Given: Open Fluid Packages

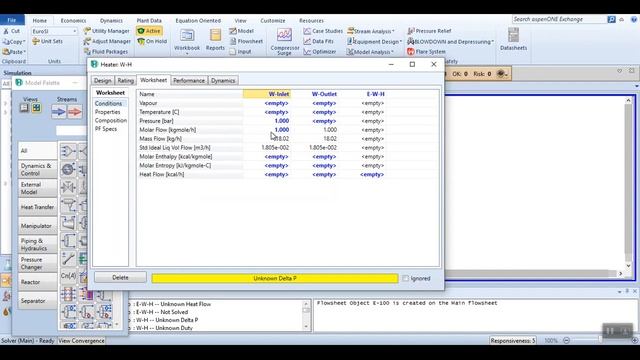Looking at the screenshot, I should pyautogui.click(x=106, y=52).
